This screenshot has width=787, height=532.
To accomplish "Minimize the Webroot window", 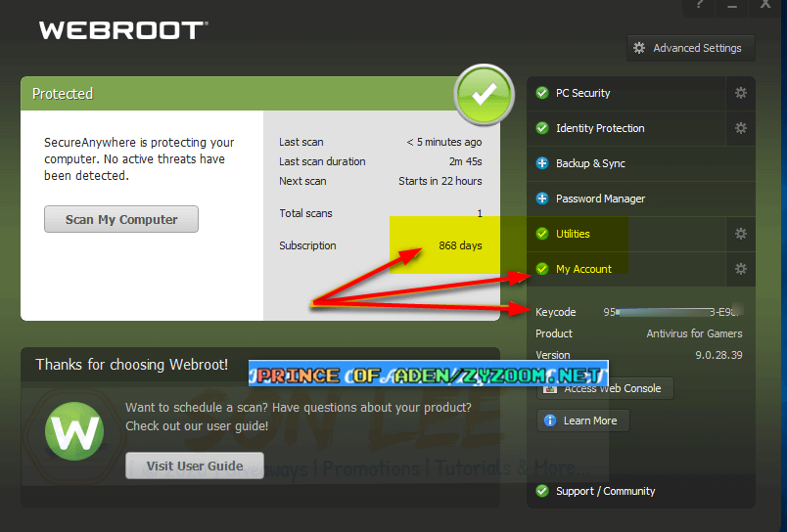I will [x=732, y=5].
